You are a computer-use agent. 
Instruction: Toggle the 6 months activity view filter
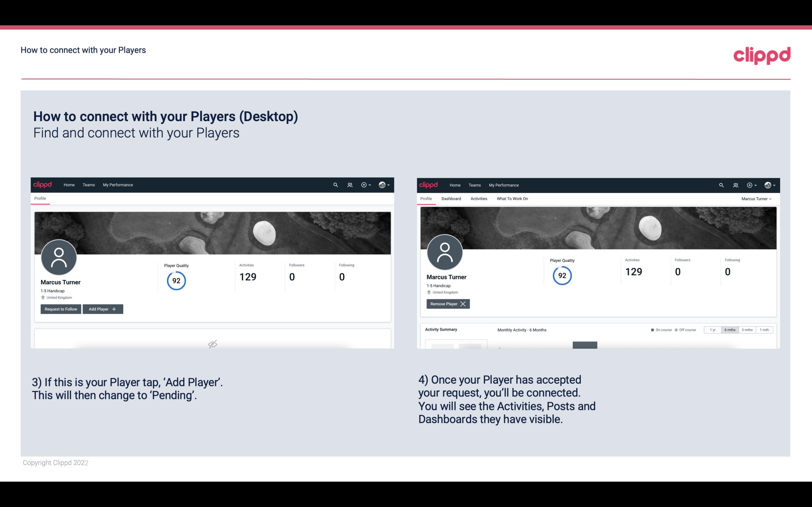point(730,329)
